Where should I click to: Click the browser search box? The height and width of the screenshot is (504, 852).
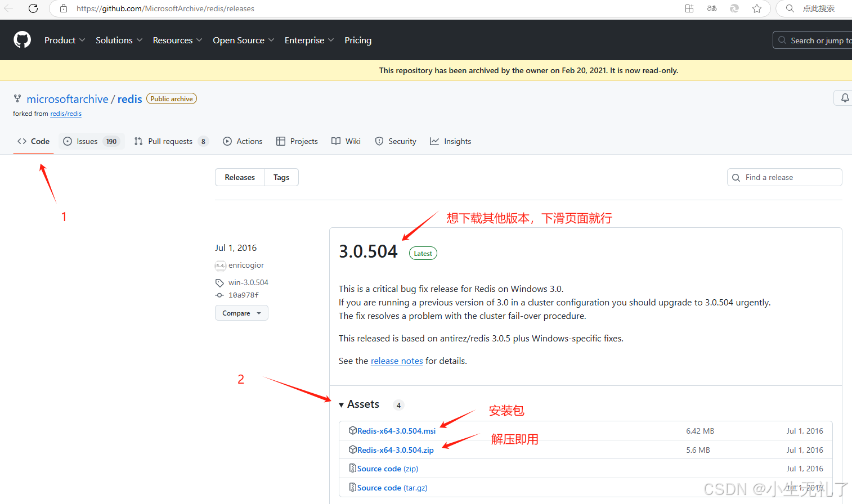pos(815,8)
